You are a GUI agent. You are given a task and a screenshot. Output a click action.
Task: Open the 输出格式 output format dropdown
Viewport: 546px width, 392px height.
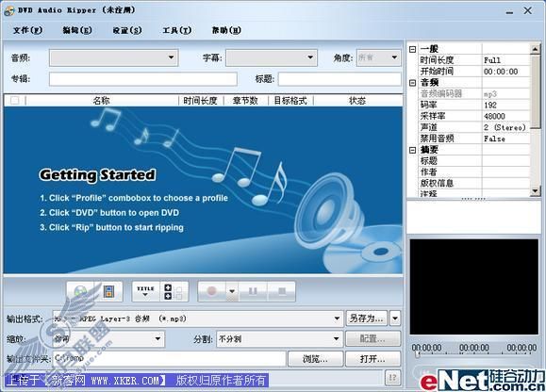(197, 318)
